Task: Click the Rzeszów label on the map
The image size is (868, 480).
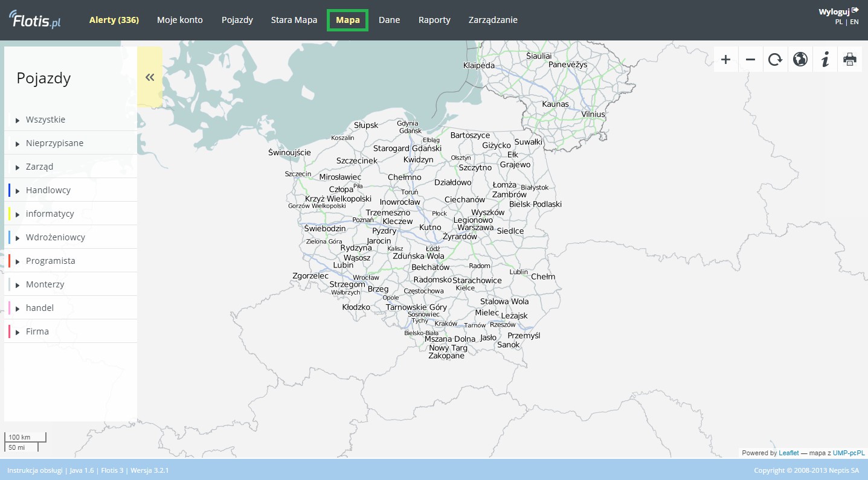Action: coord(503,325)
